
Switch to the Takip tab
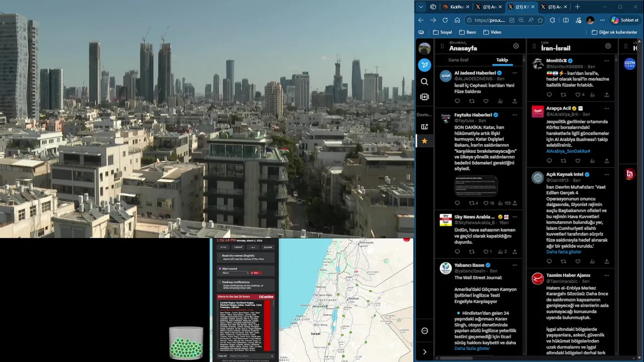click(x=502, y=60)
